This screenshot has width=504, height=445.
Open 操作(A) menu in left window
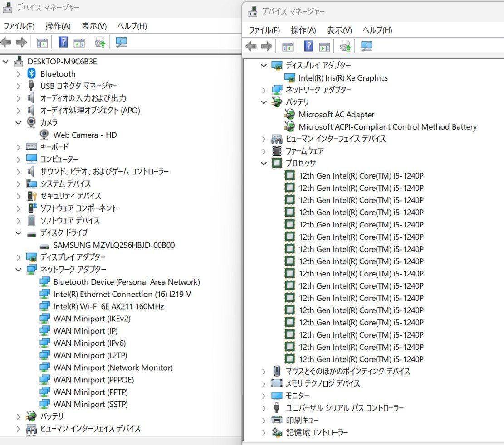[58, 26]
